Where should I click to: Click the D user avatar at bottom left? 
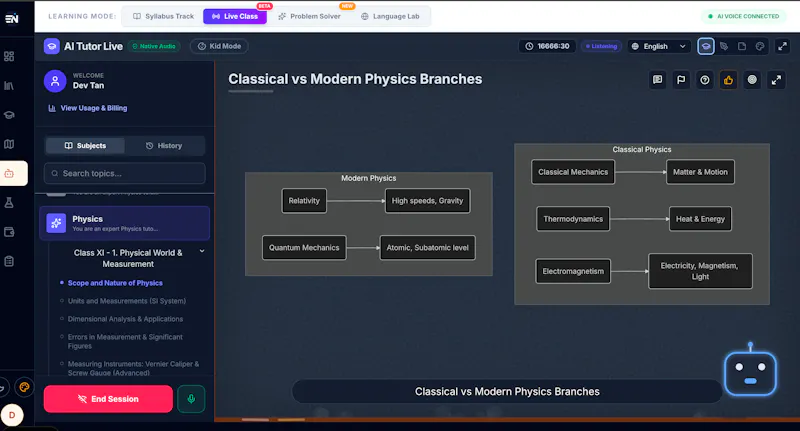[12, 415]
